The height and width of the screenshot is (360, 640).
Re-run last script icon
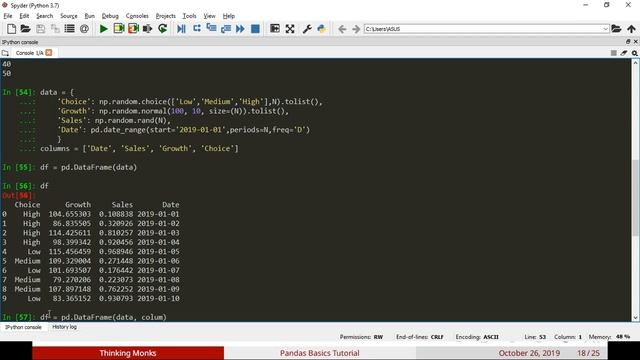click(162, 29)
